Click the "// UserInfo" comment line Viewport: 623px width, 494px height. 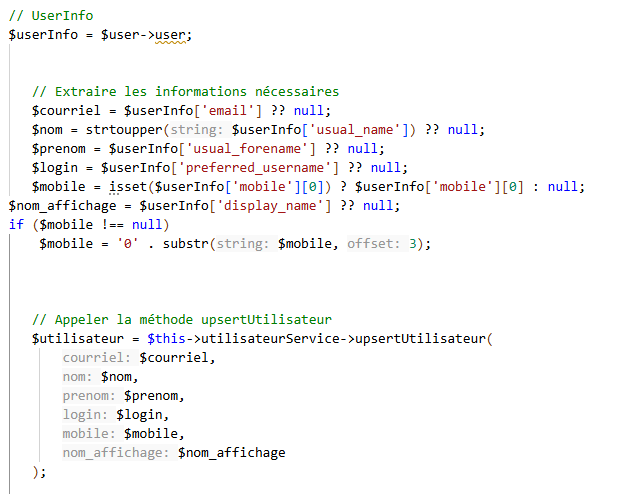point(50,16)
